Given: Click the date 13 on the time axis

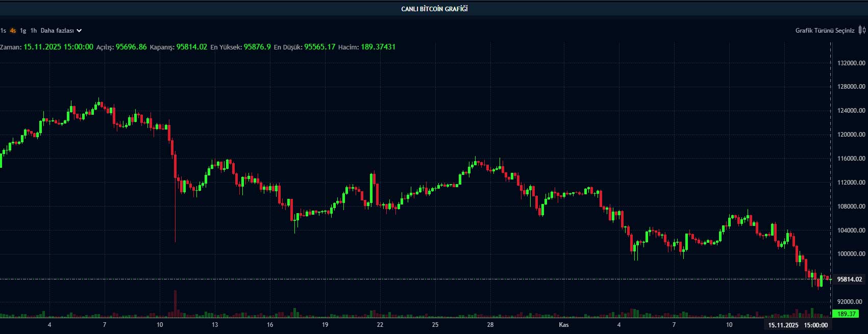Looking at the screenshot, I should coord(215,325).
